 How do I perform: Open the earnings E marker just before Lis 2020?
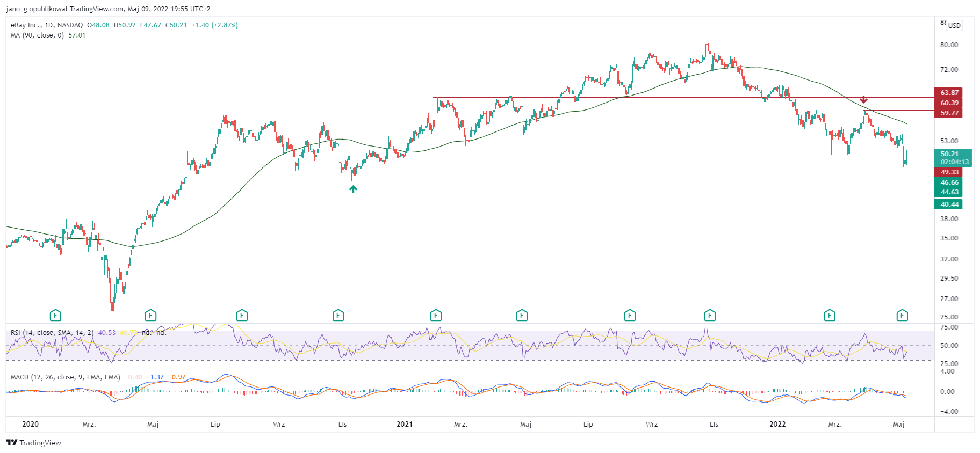tap(338, 316)
